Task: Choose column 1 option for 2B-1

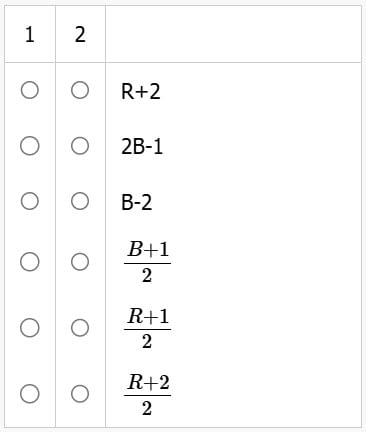Action: tap(30, 146)
